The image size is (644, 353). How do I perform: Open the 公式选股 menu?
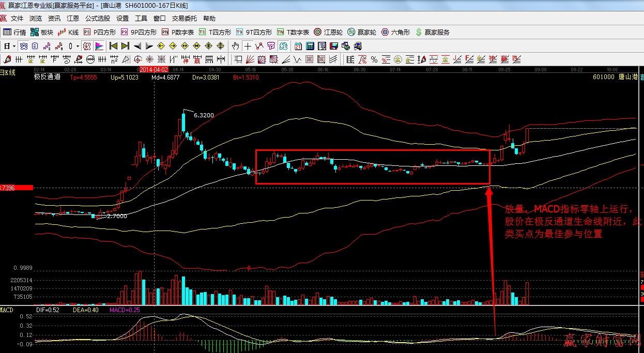(98, 19)
